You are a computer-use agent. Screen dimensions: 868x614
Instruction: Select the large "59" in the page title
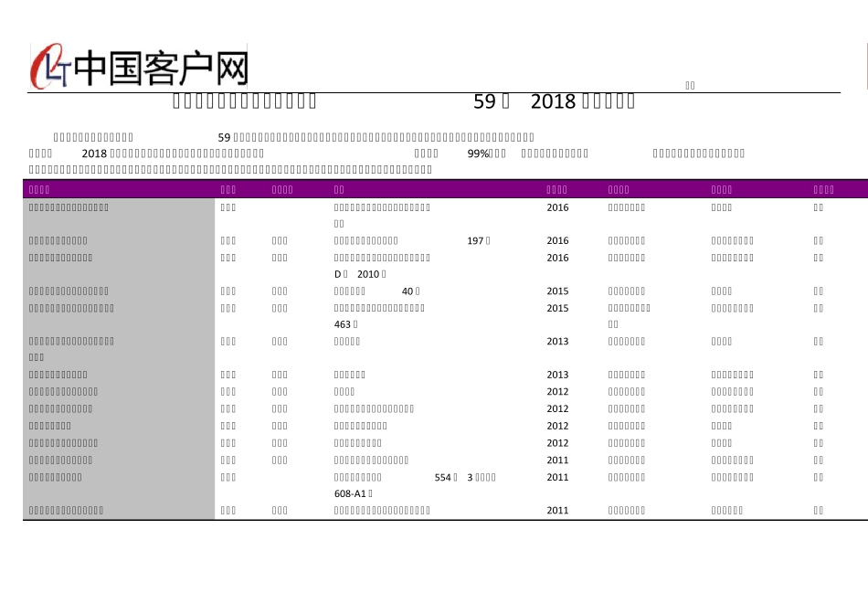[x=484, y=101]
